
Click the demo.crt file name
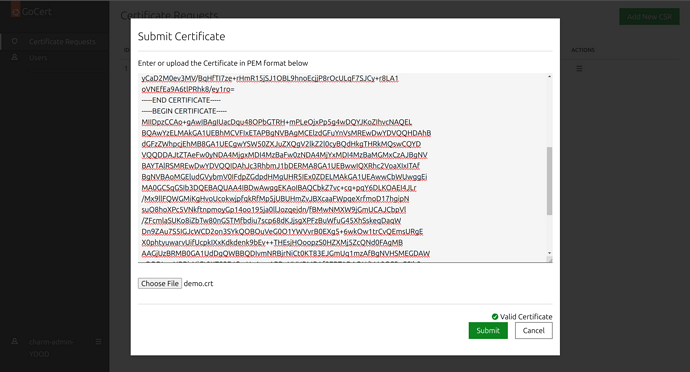pyautogui.click(x=198, y=284)
